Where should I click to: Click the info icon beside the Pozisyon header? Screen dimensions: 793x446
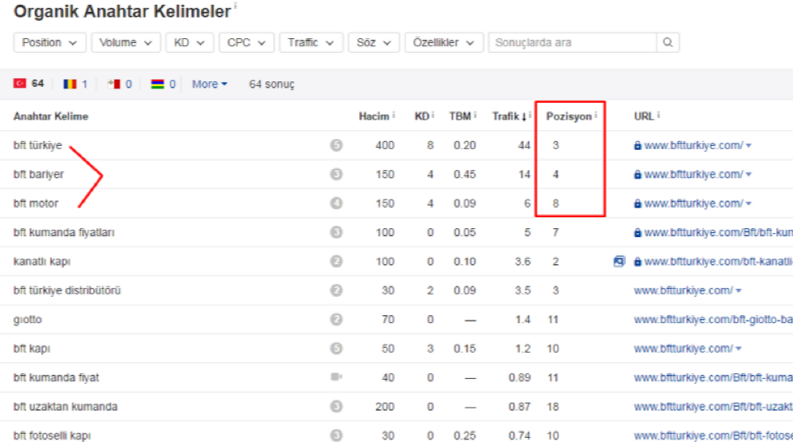(x=596, y=115)
